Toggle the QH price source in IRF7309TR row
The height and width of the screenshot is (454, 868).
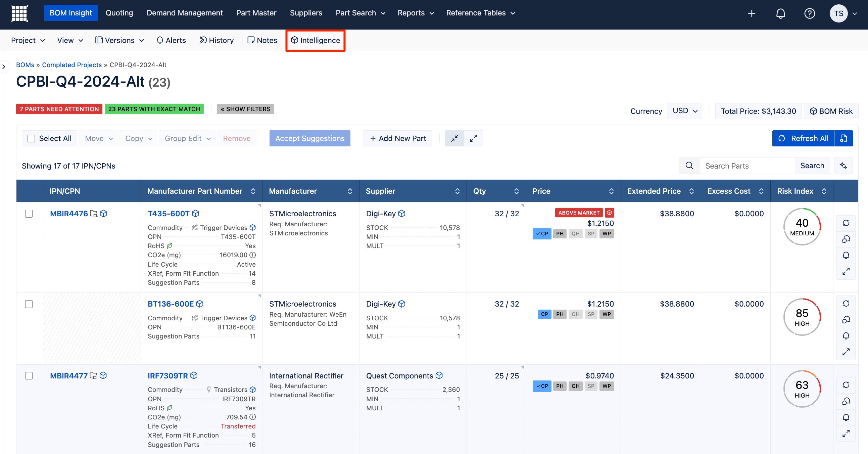[575, 386]
